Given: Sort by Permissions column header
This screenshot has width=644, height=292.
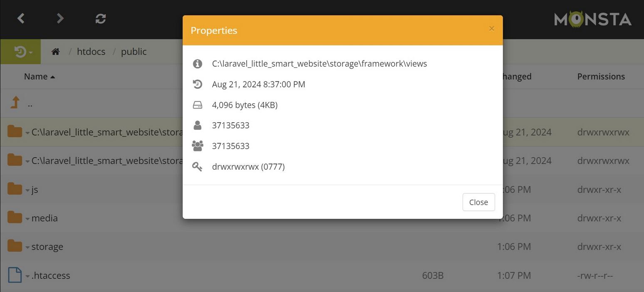Looking at the screenshot, I should pyautogui.click(x=601, y=77).
